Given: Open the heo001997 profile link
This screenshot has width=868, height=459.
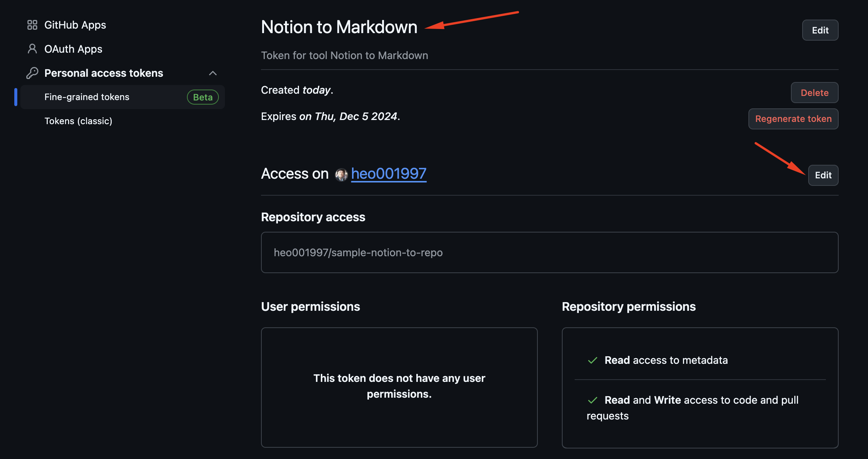Looking at the screenshot, I should [389, 174].
